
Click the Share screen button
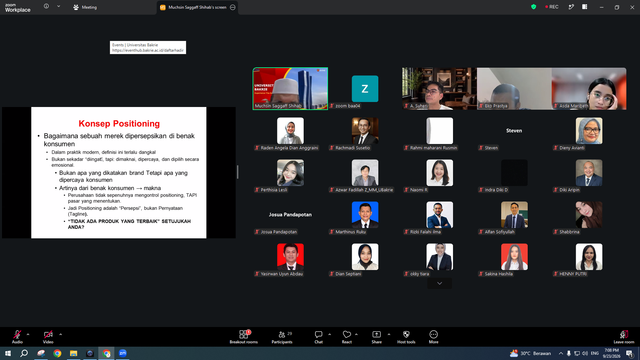tap(376, 337)
